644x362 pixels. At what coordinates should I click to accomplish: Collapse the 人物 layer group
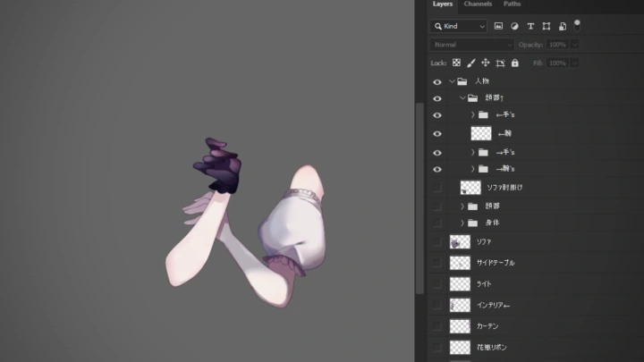click(452, 81)
